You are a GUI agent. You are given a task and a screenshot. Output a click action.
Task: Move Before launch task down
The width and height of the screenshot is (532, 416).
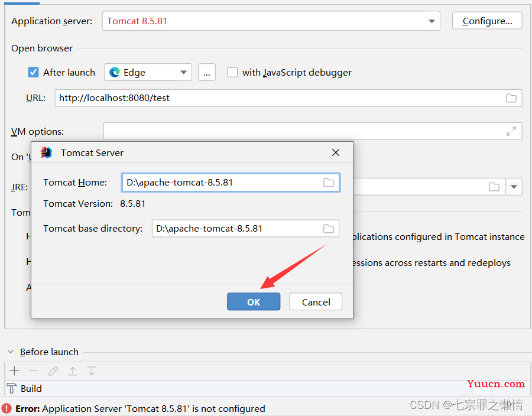[92, 371]
